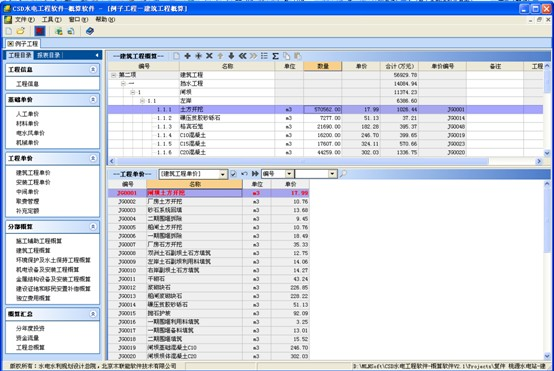Open 分年度投资 in sidebar

pos(30,328)
